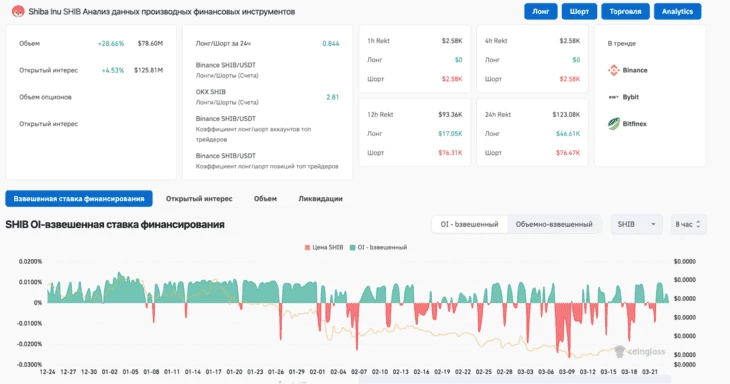This screenshot has height=384, width=730.
Task: Click the $76.31K 12h short liquidation value
Action: tap(450, 153)
